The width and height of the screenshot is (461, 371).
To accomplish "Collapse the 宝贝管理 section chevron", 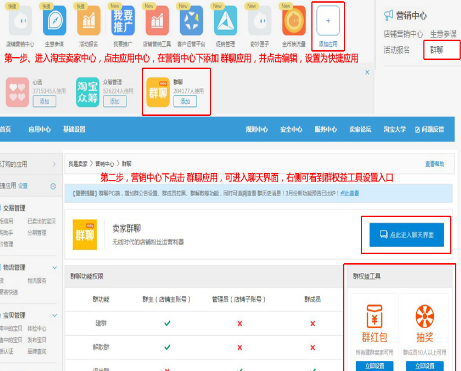I will click(x=55, y=315).
